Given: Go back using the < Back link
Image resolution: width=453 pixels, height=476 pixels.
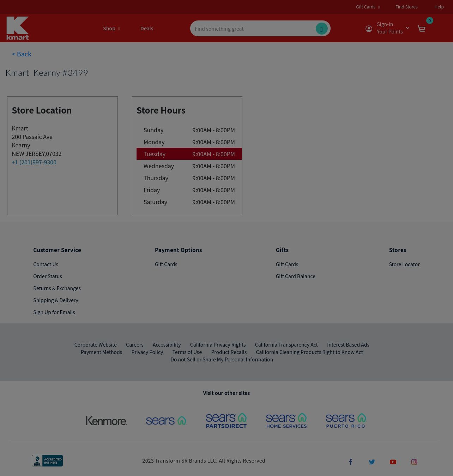Looking at the screenshot, I should coord(22,54).
